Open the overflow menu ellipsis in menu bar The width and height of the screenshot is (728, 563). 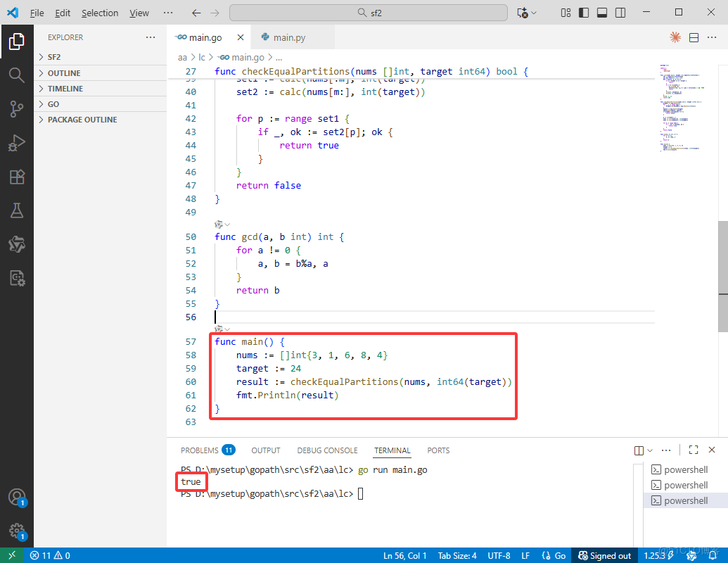tap(168, 13)
